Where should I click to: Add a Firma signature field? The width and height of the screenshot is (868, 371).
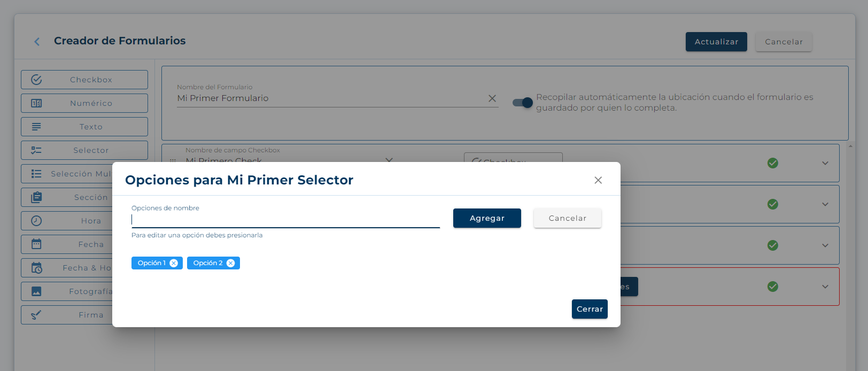[67, 315]
